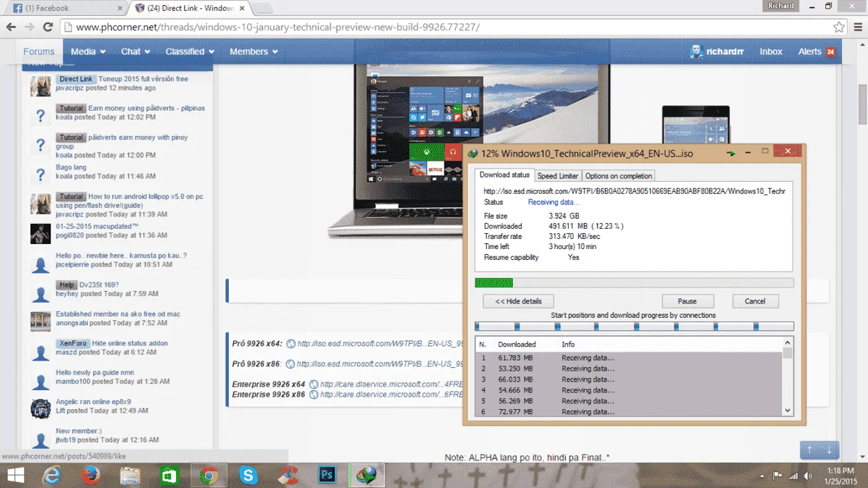
Task: Go forward with browser forward arrow
Action: click(29, 27)
